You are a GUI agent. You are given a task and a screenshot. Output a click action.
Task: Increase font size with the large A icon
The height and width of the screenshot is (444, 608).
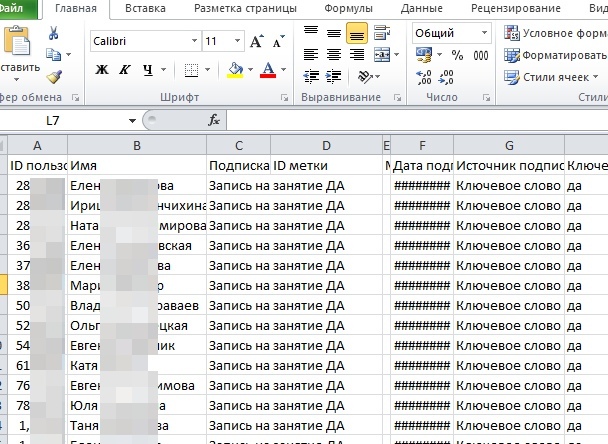click(257, 42)
